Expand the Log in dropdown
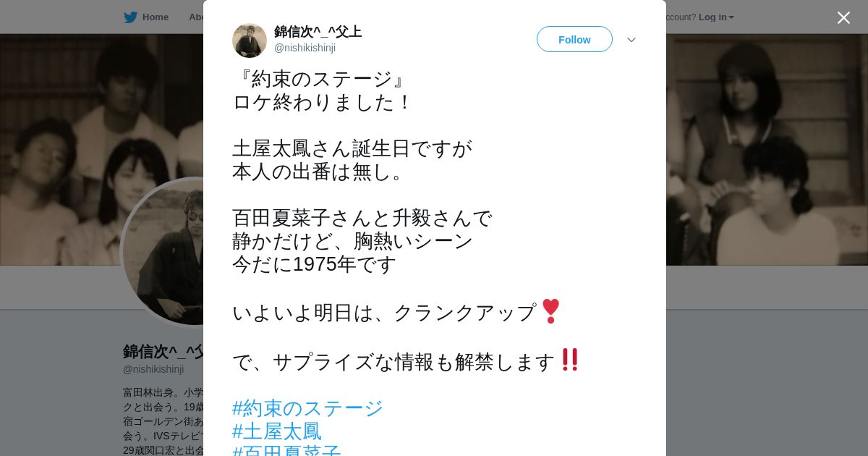 716,17
